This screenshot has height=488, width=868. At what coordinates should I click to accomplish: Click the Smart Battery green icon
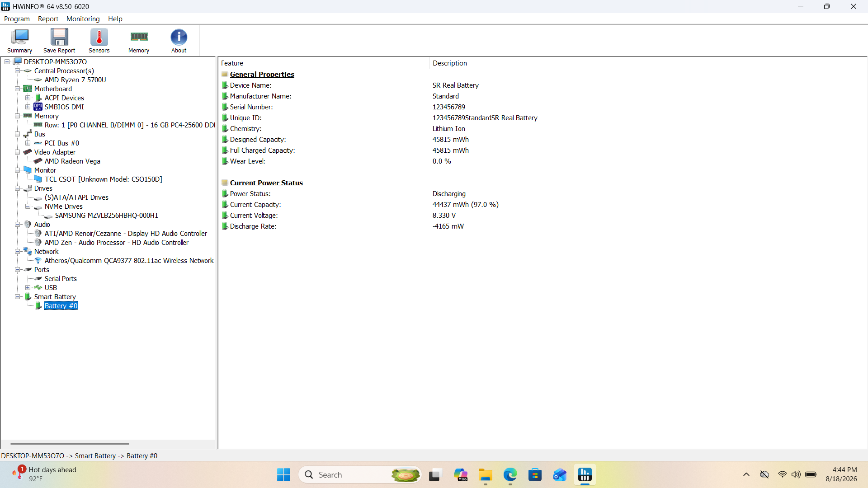coord(28,296)
